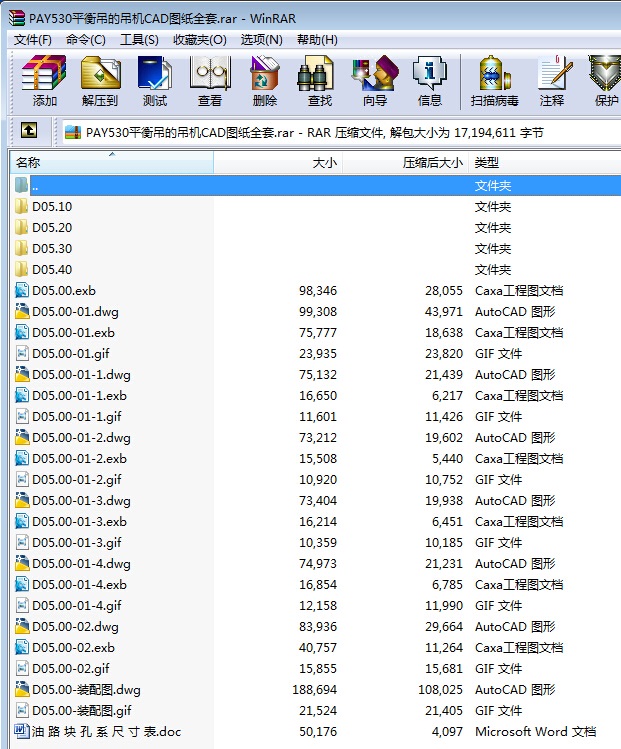Click size value 98,346

pos(318,290)
